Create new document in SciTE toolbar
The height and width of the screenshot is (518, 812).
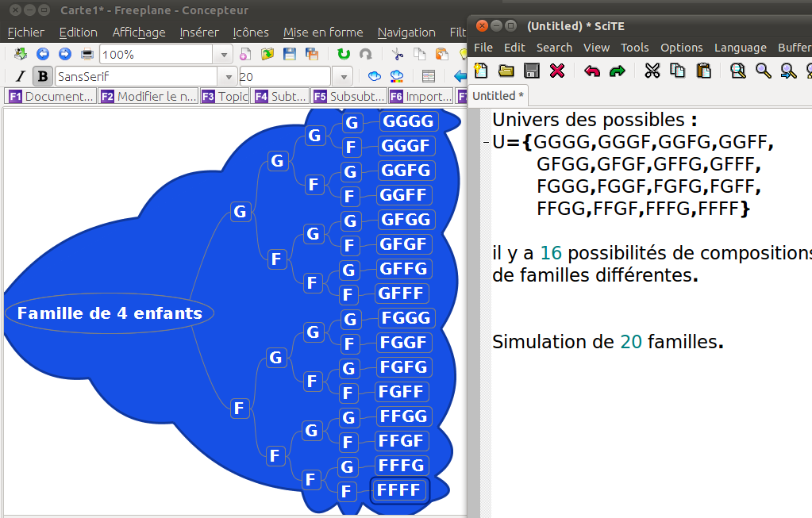(x=481, y=71)
